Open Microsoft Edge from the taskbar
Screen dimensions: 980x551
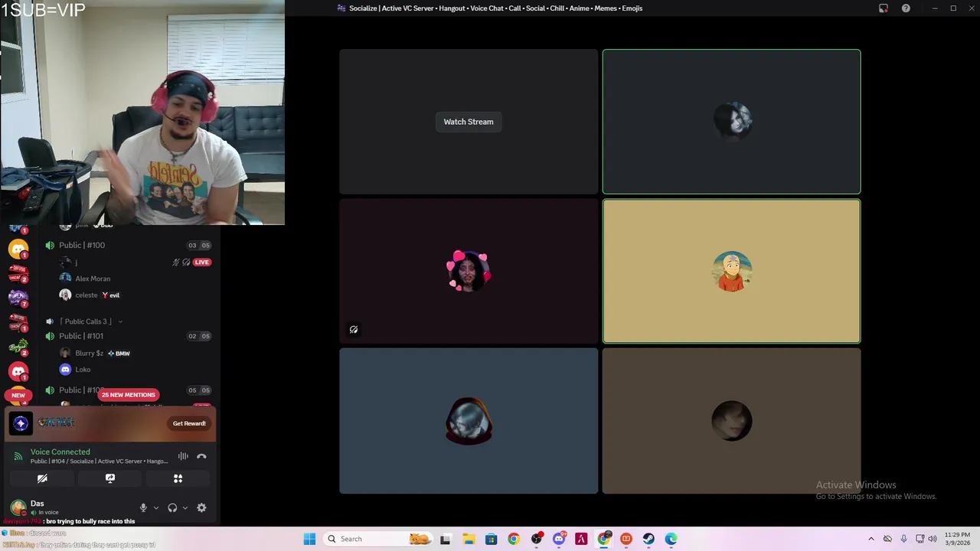click(671, 539)
